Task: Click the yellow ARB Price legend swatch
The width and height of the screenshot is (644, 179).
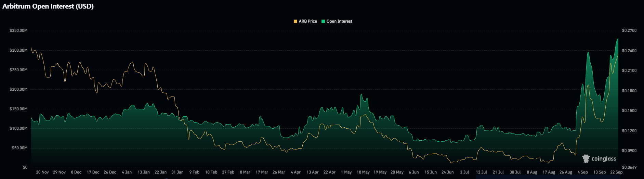Action: coord(295,21)
